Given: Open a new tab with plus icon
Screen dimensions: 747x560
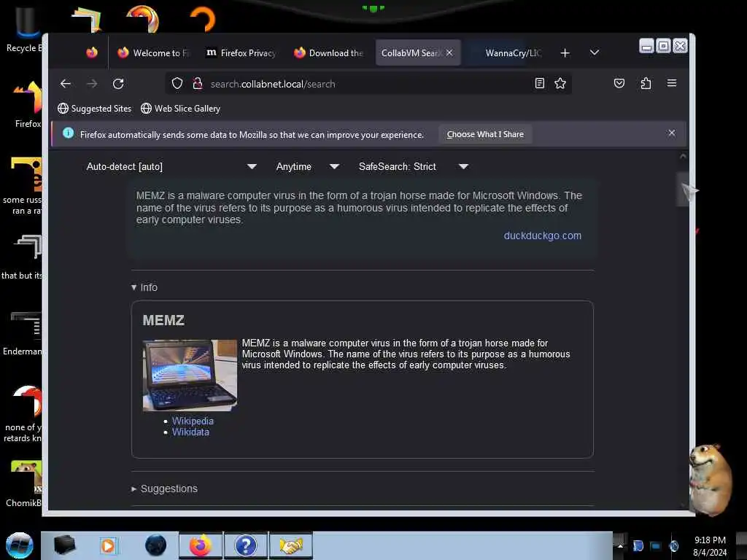Looking at the screenshot, I should pyautogui.click(x=565, y=52).
